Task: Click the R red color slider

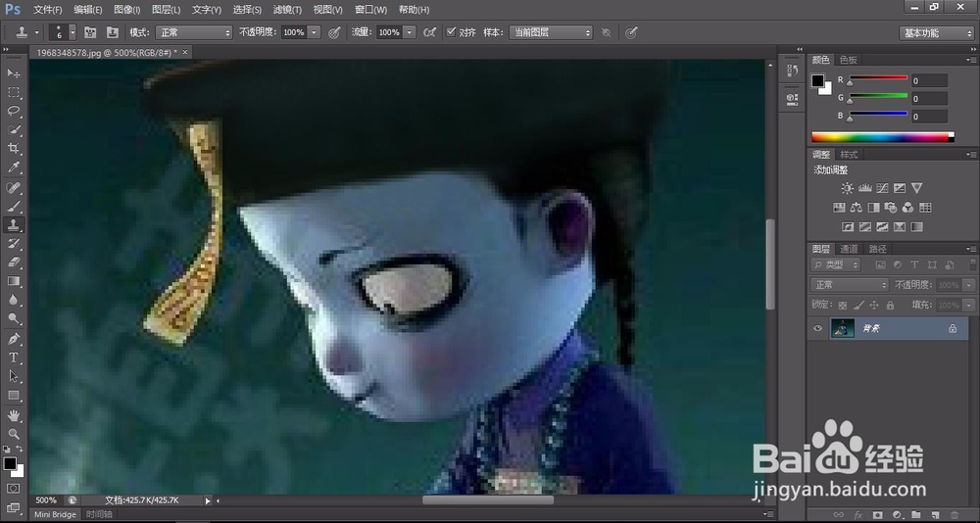Action: point(878,78)
